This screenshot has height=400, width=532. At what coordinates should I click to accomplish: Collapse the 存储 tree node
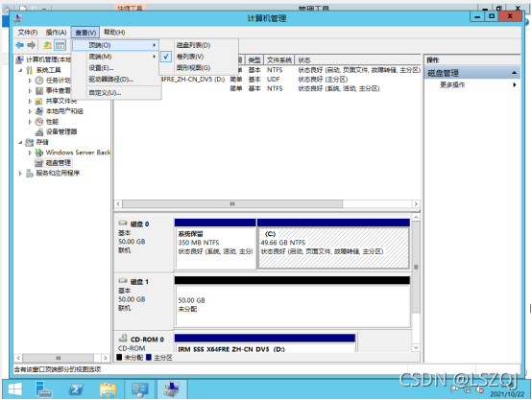click(x=21, y=142)
